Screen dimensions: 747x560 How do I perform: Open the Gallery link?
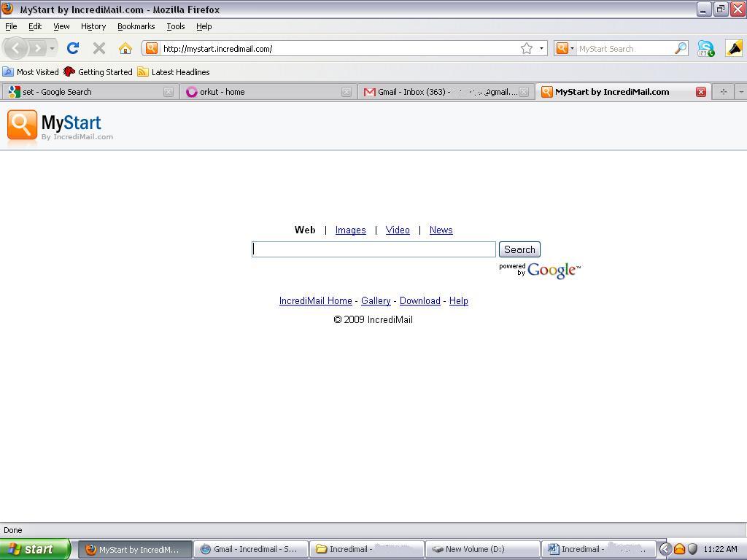coord(376,301)
